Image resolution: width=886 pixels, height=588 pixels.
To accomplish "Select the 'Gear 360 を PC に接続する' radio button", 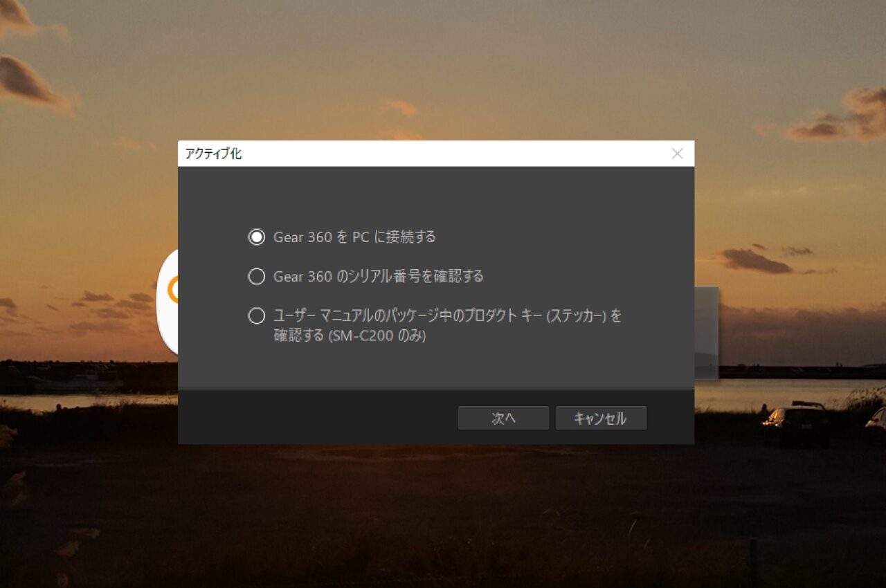I will (257, 237).
